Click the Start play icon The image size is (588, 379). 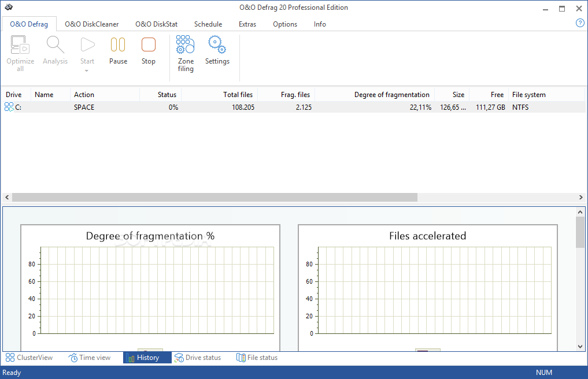pos(87,44)
